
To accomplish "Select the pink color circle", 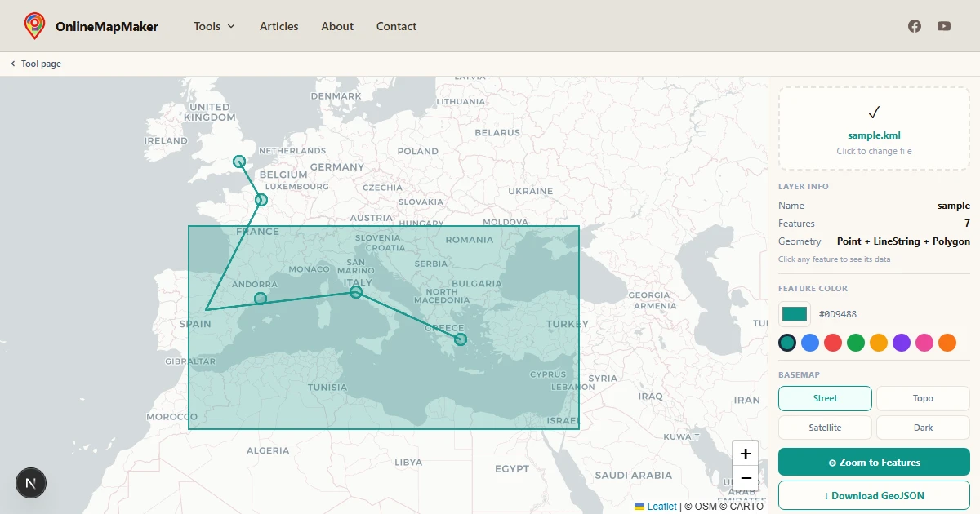I will coord(924,343).
